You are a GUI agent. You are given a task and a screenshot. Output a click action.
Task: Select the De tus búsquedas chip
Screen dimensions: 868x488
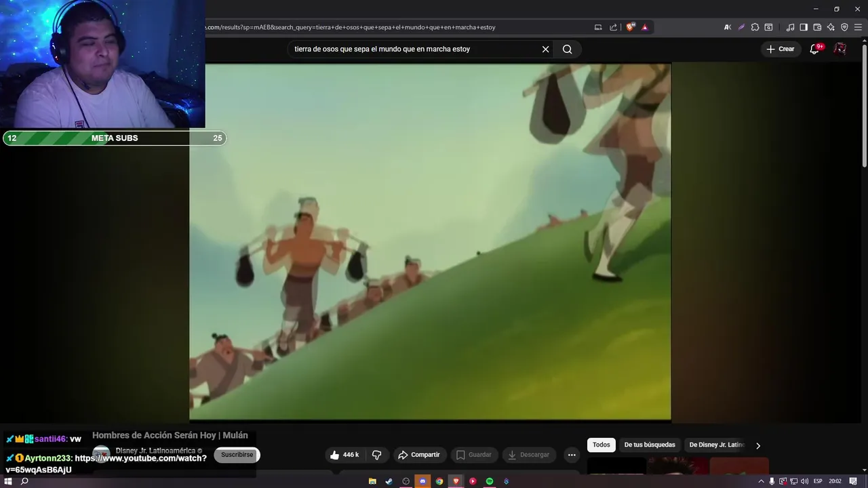[x=650, y=445]
